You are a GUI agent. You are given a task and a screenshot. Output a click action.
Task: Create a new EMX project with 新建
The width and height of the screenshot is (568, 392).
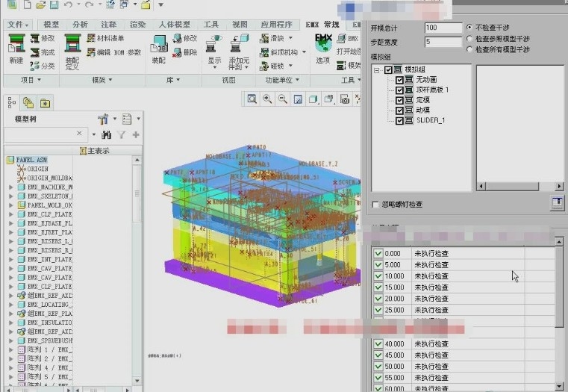[x=16, y=49]
